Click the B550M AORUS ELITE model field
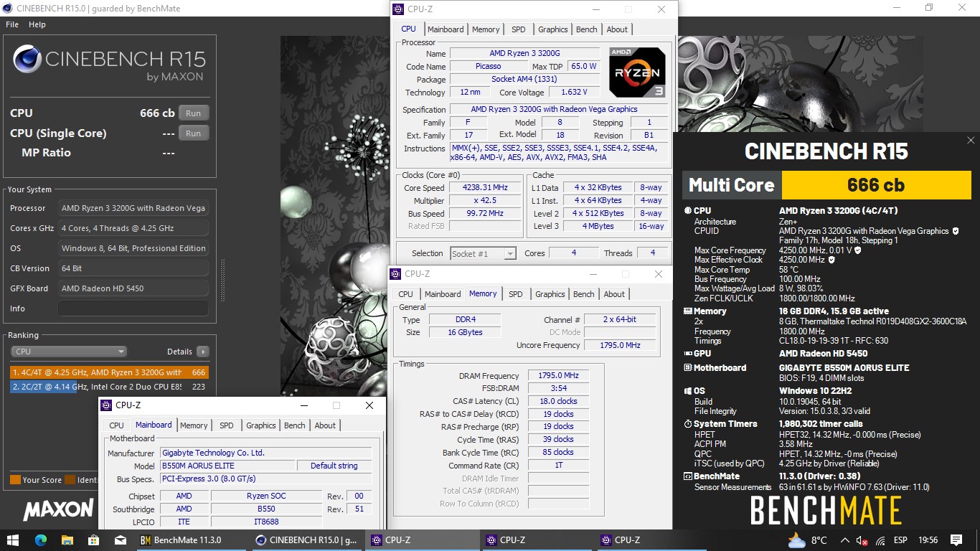The height and width of the screenshot is (551, 980). [227, 466]
